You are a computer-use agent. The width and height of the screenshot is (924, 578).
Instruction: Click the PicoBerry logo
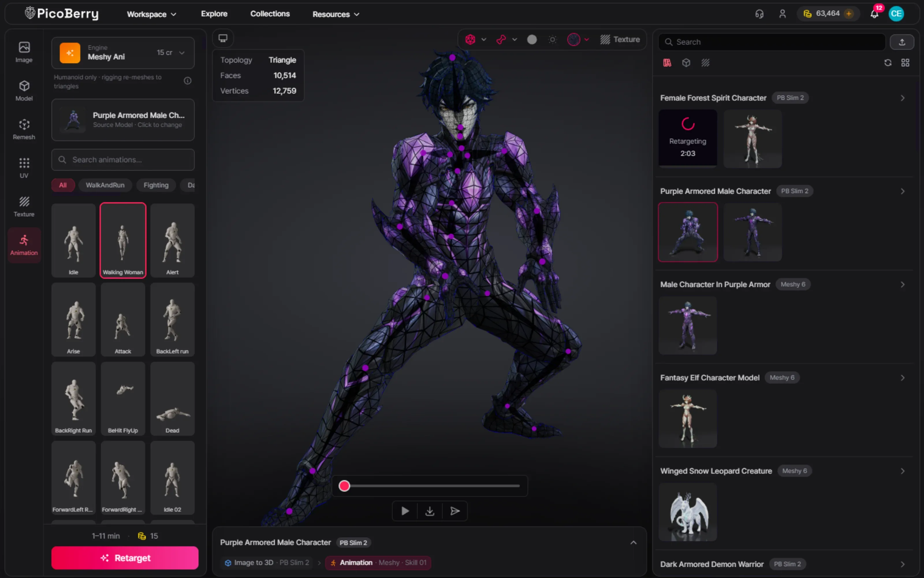62,14
